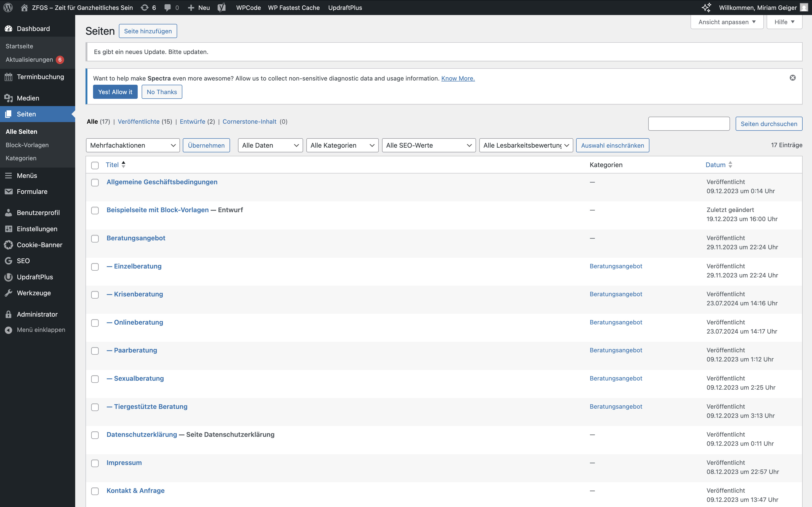Click the Seite hinzufügen button
The width and height of the screenshot is (812, 507).
(x=148, y=31)
